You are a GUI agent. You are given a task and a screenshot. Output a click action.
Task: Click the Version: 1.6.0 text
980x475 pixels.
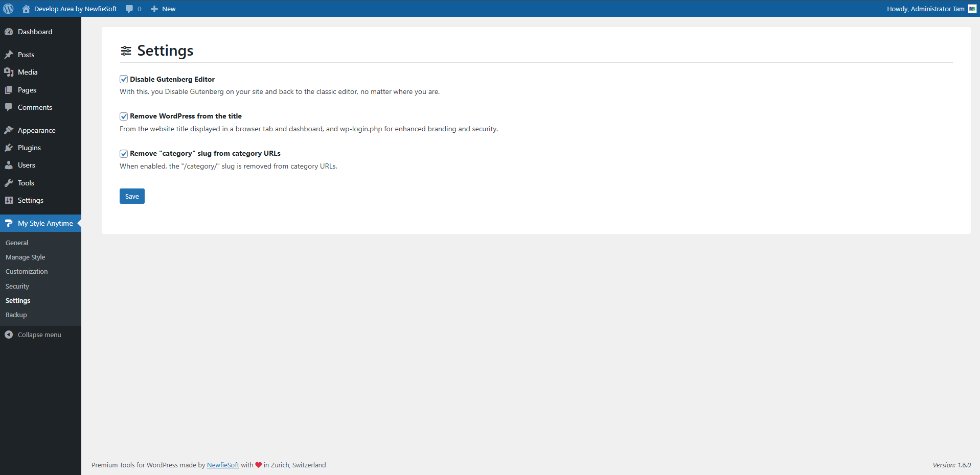coord(951,465)
